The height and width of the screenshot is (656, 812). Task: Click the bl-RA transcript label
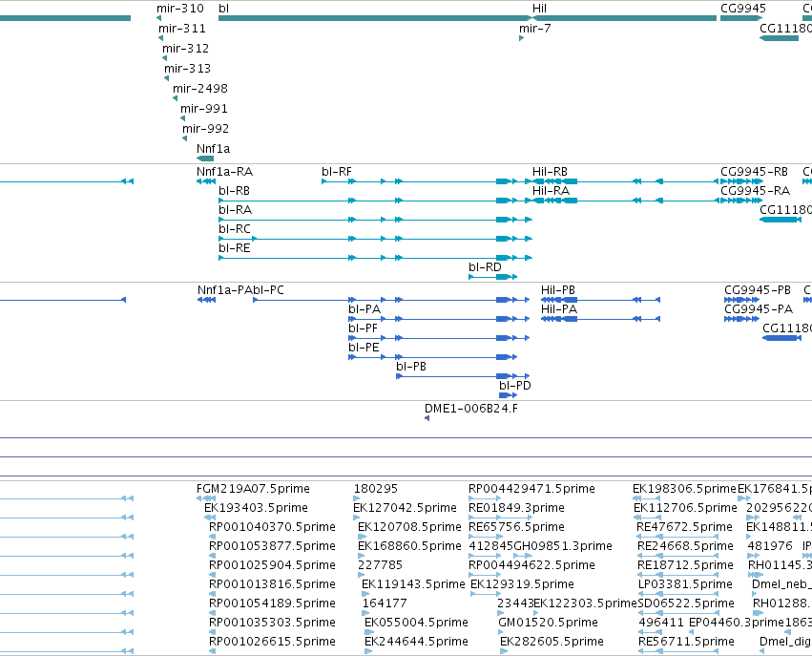tap(235, 210)
